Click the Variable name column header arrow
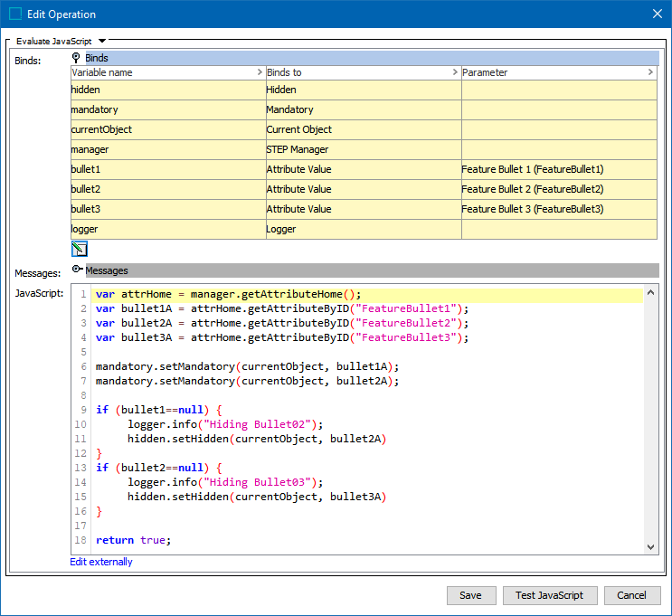Image resolution: width=672 pixels, height=616 pixels. pyautogui.click(x=260, y=72)
